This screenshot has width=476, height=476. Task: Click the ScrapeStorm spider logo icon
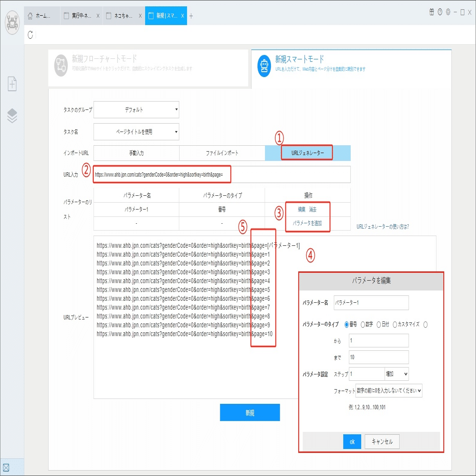point(12,23)
